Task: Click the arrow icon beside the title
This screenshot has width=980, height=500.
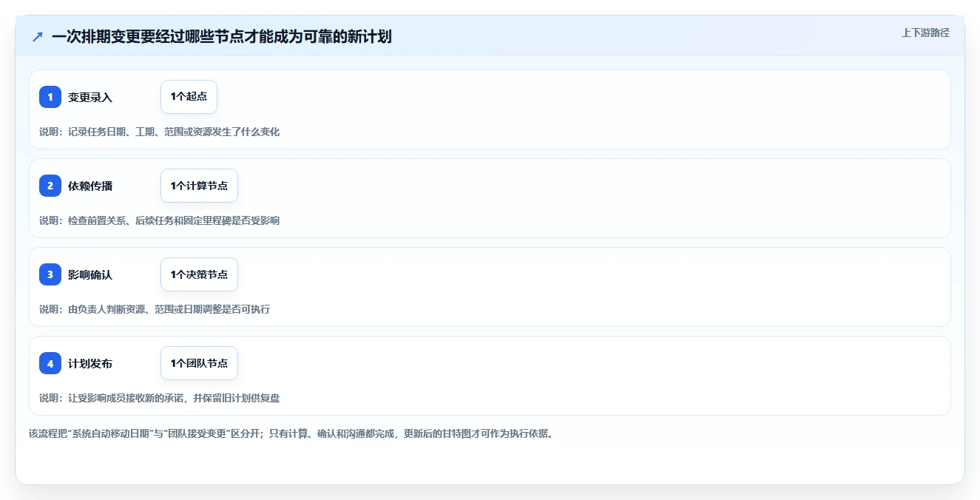Action: 38,37
